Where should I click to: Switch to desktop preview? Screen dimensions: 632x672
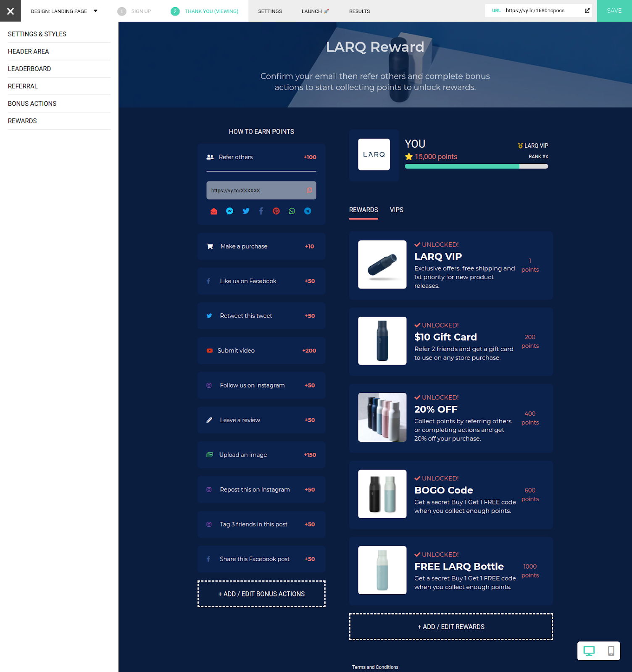589,651
